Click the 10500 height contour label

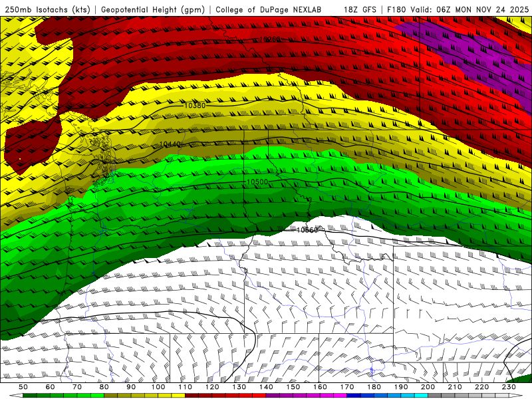point(257,182)
